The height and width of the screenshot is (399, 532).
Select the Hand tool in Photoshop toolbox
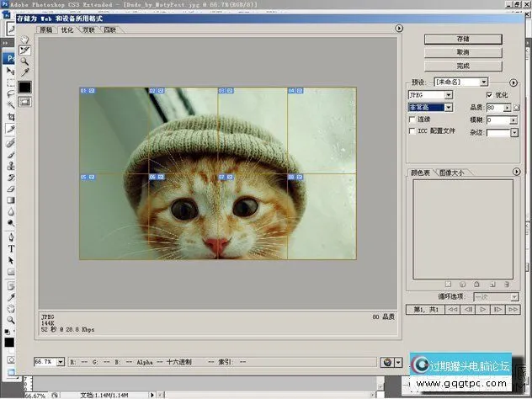10,309
